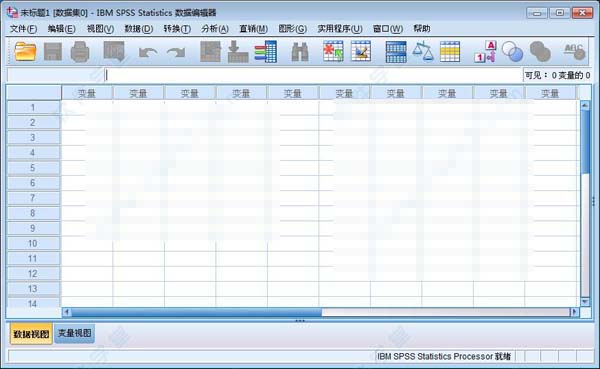Select row header 1

click(x=34, y=108)
